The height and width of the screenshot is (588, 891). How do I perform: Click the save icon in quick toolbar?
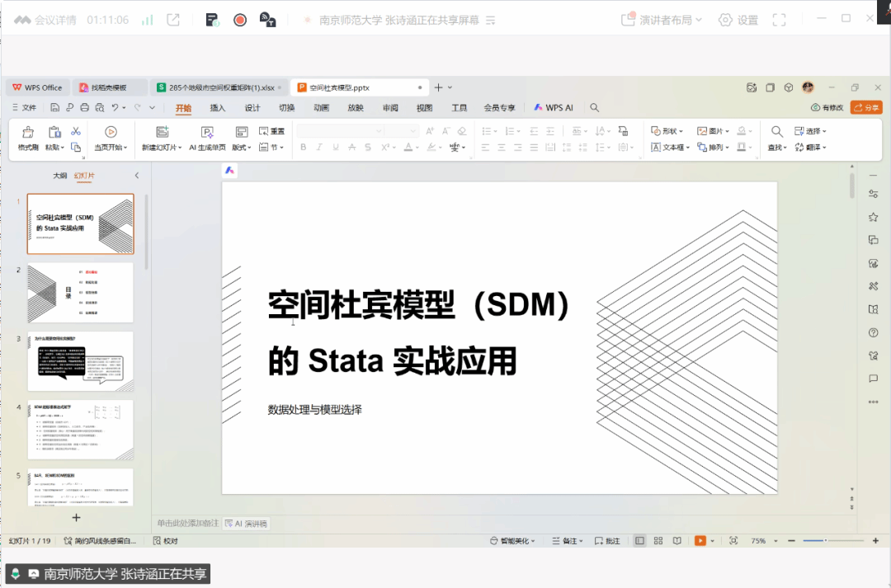54,108
